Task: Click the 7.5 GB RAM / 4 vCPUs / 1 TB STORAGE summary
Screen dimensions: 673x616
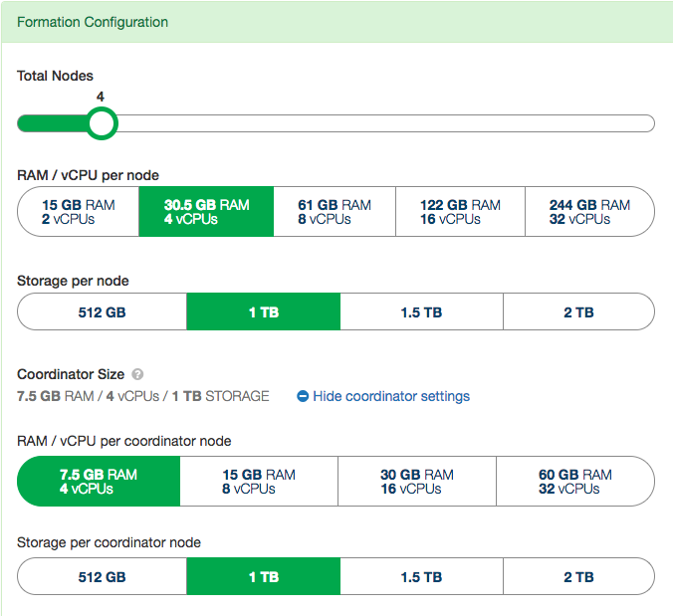Action: (x=143, y=396)
